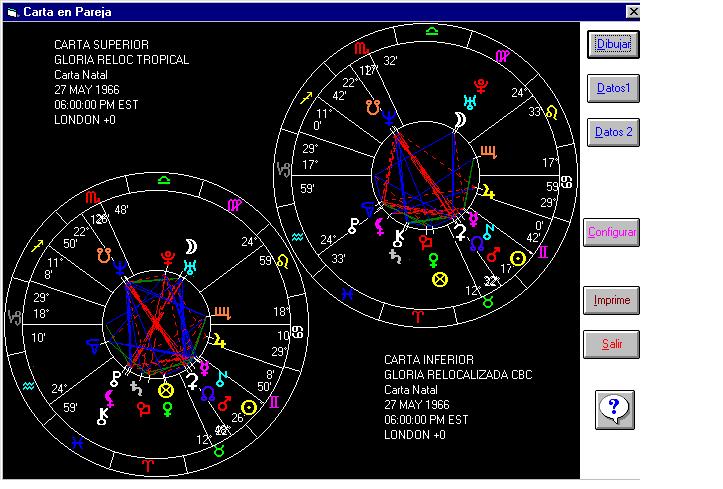Click the Dibujar button
The width and height of the screenshot is (723, 489).
pyautogui.click(x=612, y=45)
